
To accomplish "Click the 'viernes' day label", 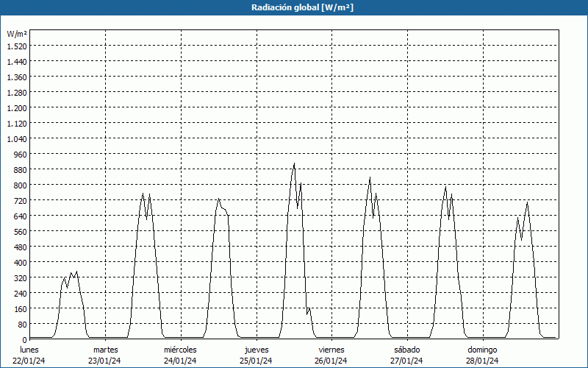I will coord(331,350).
